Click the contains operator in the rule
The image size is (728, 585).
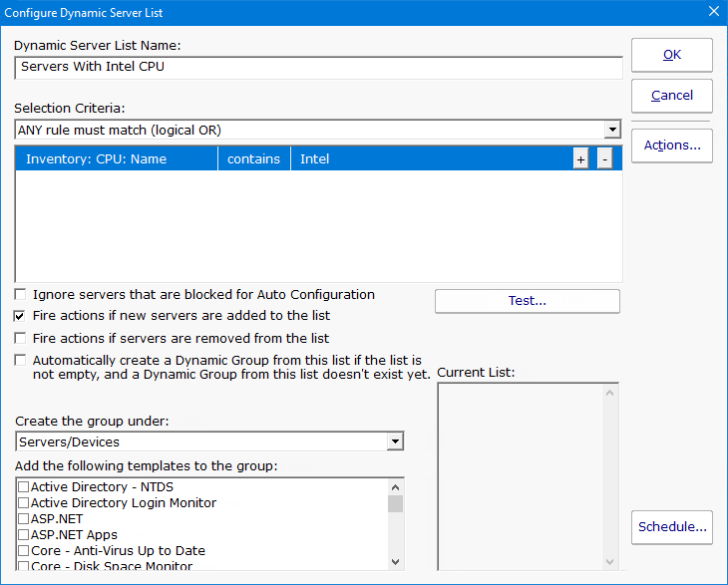(253, 159)
